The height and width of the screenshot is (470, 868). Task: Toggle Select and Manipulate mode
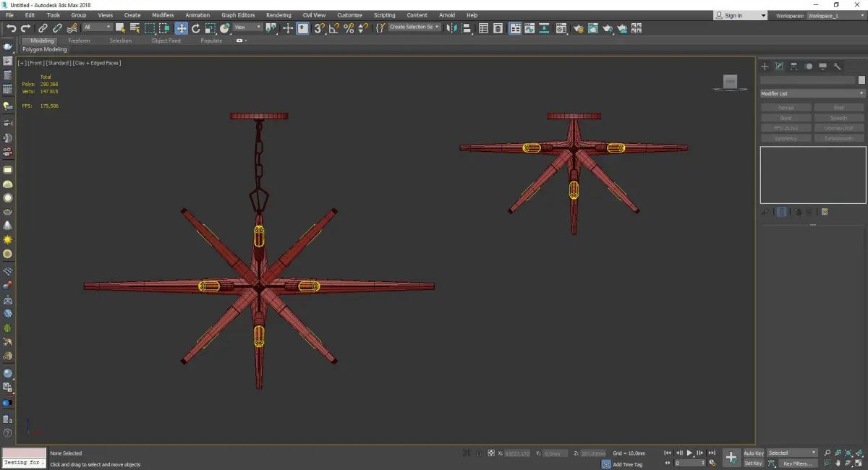click(288, 28)
